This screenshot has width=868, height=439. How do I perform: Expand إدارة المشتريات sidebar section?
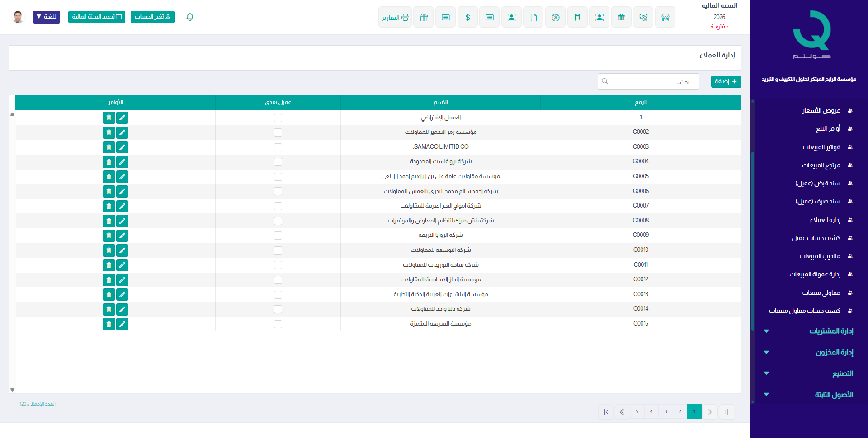[831, 331]
